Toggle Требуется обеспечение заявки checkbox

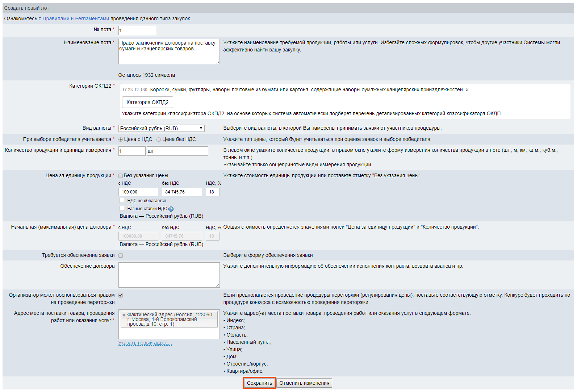[121, 255]
